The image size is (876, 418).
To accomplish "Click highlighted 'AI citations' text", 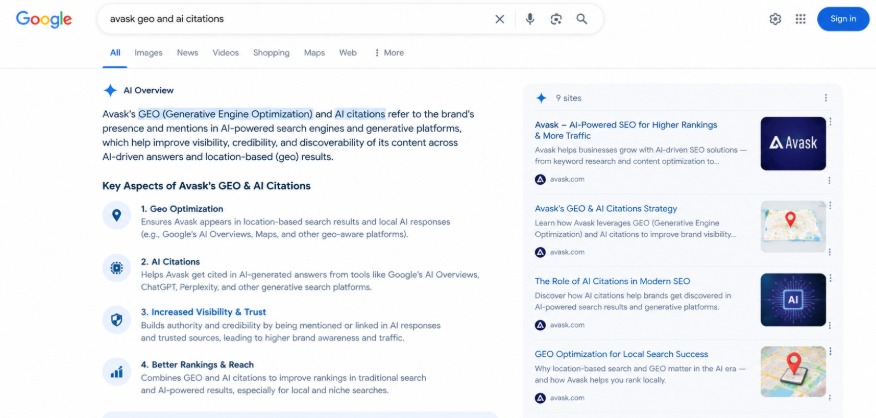I will coord(360,114).
